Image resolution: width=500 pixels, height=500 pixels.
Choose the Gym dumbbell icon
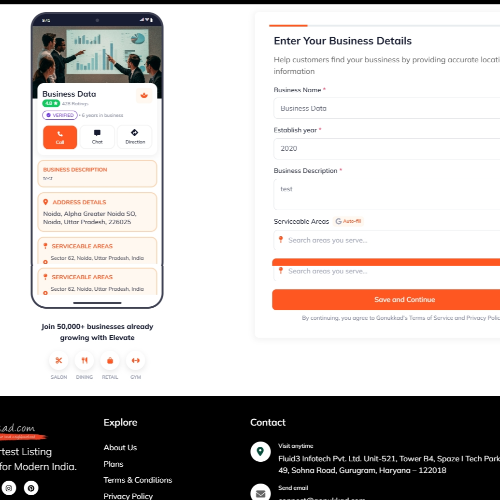click(136, 360)
